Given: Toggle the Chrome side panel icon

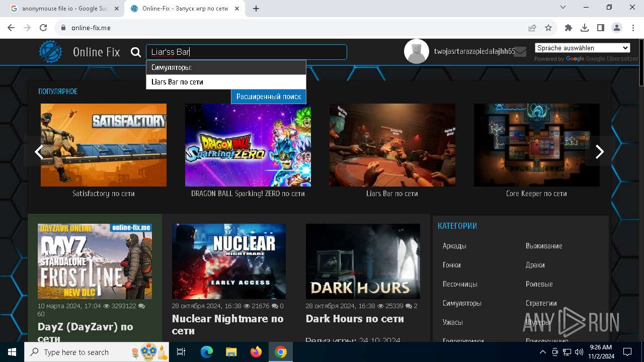Looking at the screenshot, I should click(x=601, y=28).
